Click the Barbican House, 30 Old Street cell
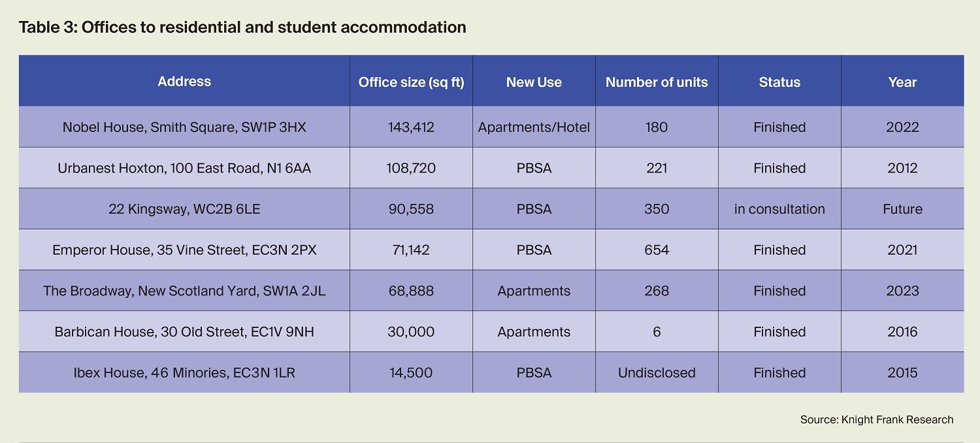This screenshot has width=980, height=443. coord(184,332)
